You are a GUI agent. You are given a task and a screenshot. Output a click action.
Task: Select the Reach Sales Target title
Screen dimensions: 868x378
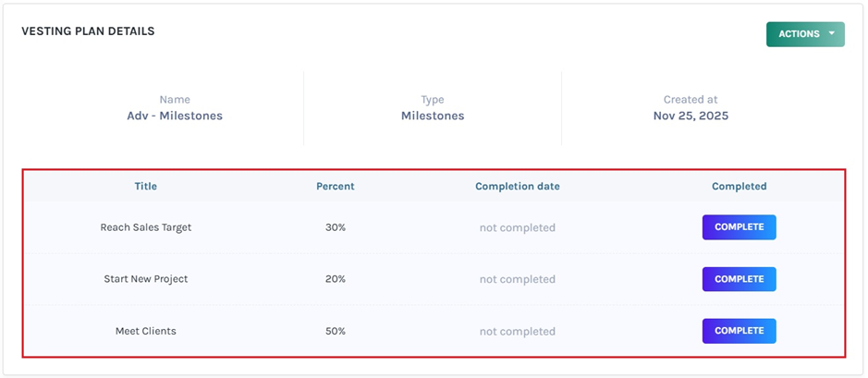point(146,227)
